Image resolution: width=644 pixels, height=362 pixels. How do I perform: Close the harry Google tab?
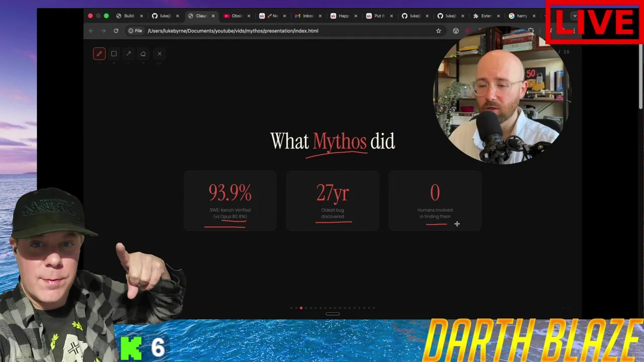[x=534, y=16]
